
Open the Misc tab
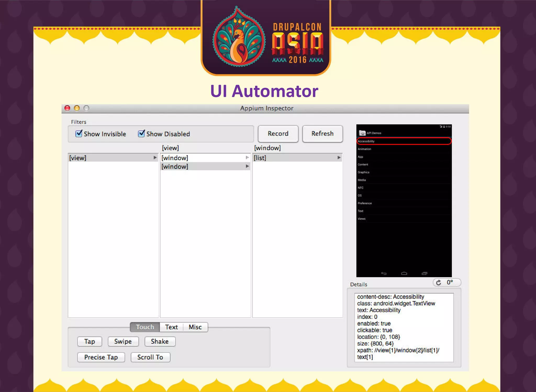(x=195, y=327)
